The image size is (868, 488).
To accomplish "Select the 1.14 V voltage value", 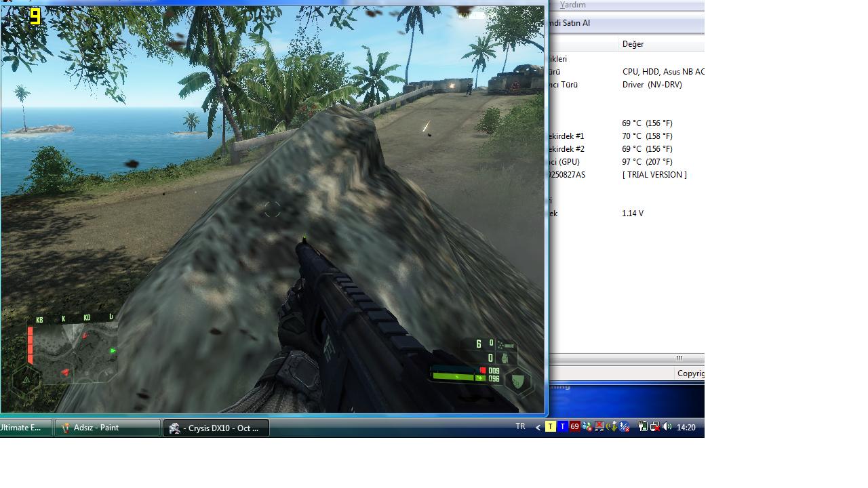I will point(633,213).
